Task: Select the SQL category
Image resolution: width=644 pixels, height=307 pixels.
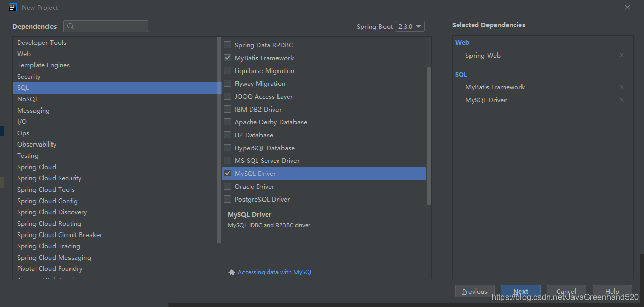Action: pos(117,87)
